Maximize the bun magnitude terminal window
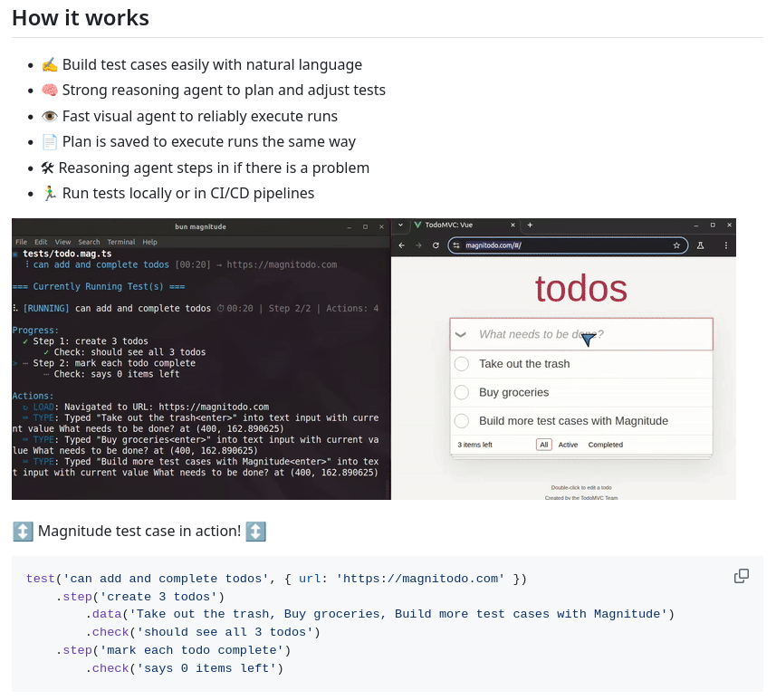The width and height of the screenshot is (776, 700). [x=365, y=226]
